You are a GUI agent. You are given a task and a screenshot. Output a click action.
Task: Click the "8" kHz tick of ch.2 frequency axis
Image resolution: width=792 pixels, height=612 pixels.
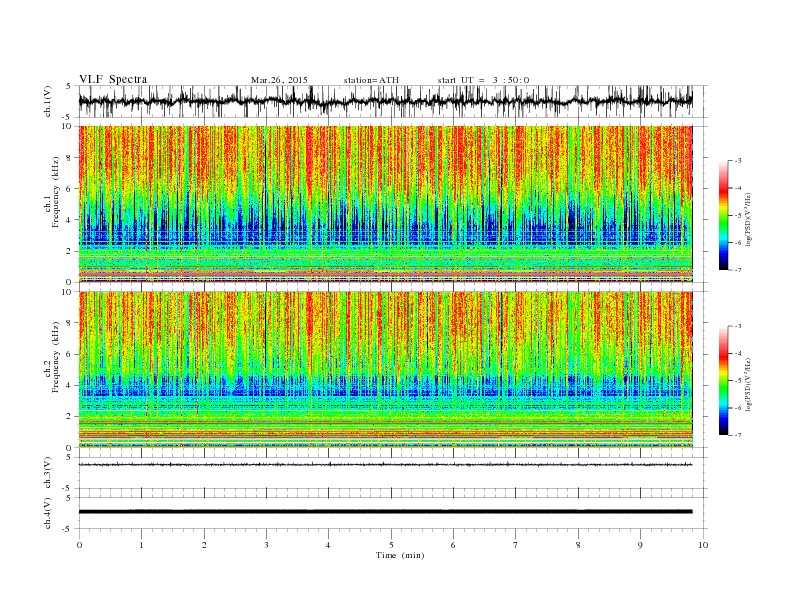coord(69,323)
